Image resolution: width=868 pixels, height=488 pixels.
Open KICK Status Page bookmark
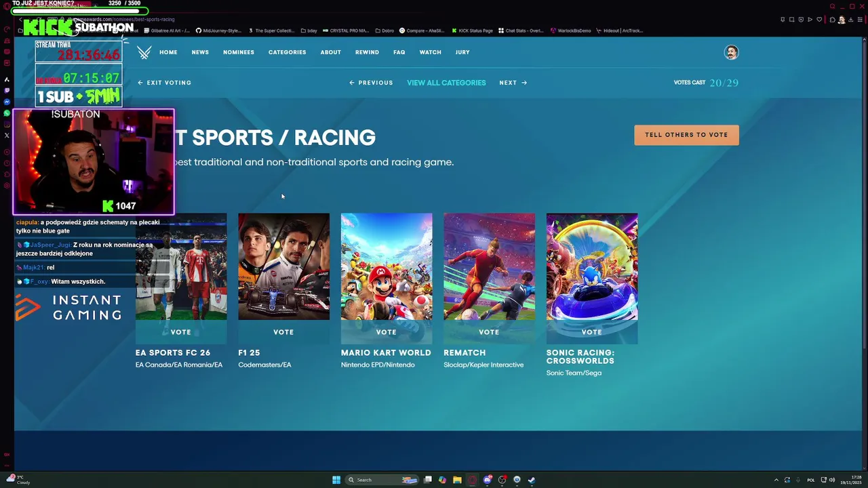coord(472,30)
